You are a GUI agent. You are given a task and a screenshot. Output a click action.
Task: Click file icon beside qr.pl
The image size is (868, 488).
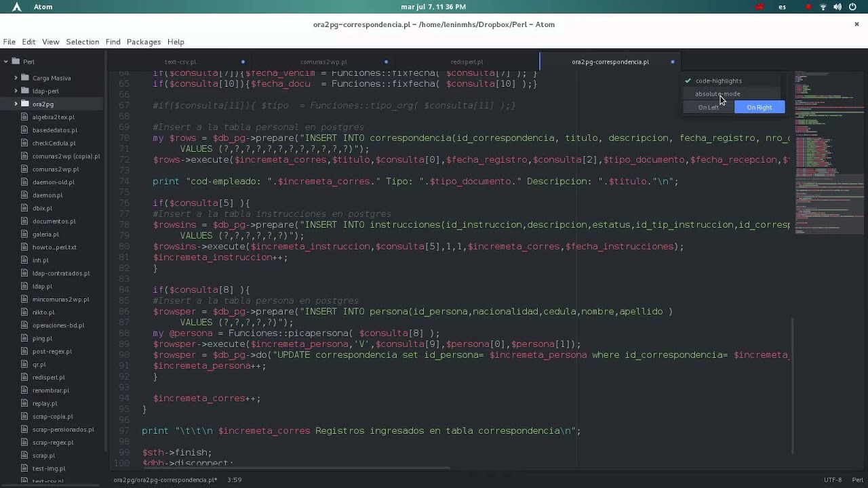pos(25,365)
